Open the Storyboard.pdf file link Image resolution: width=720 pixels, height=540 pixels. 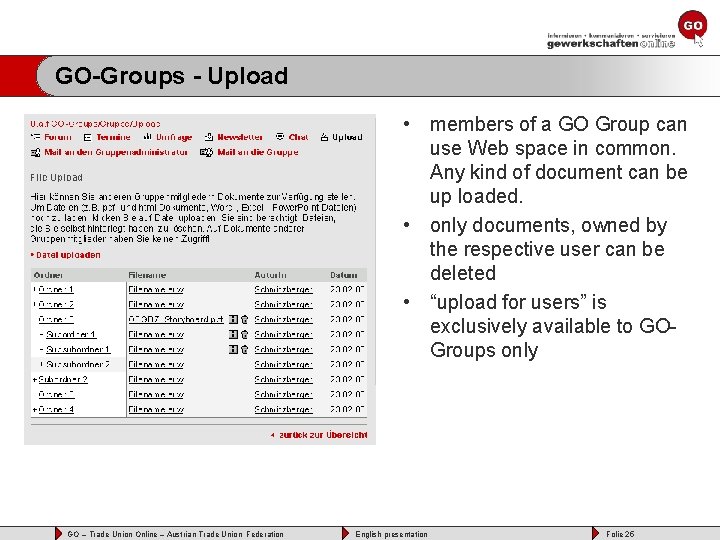(x=176, y=319)
